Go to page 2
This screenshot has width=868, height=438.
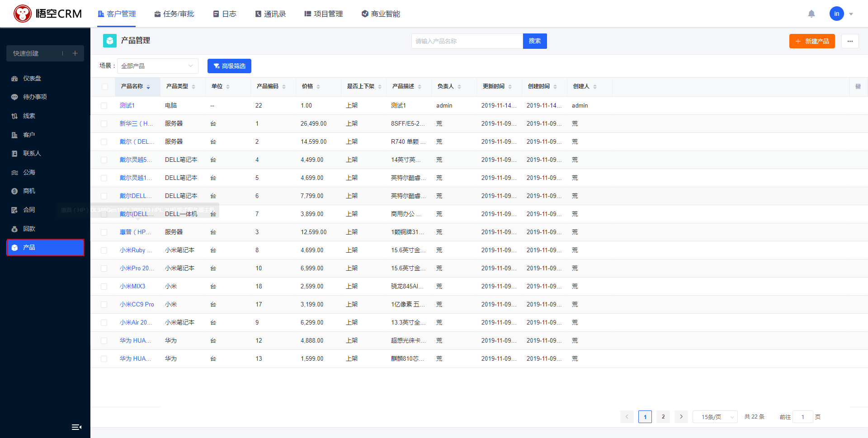pos(663,417)
